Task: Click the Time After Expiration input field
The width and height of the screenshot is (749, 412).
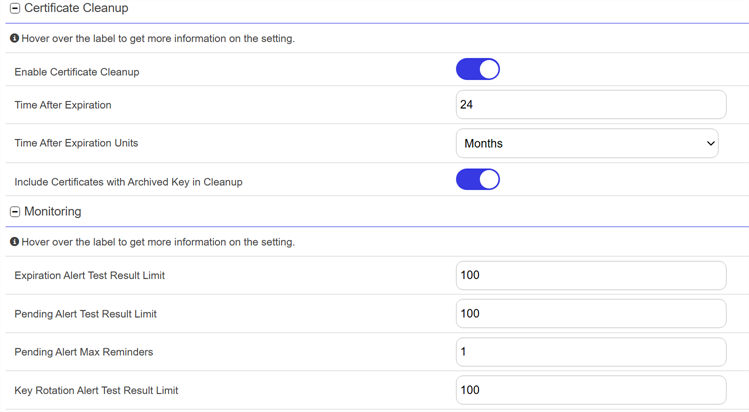Action: pos(590,105)
